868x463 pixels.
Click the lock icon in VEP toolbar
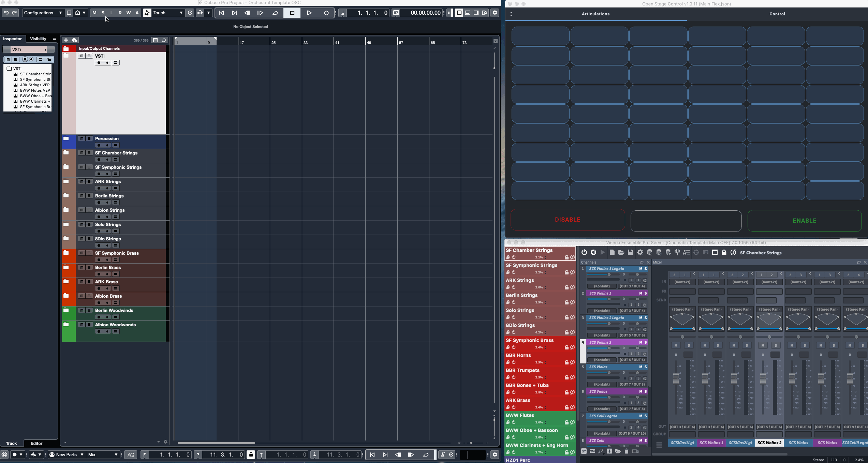[724, 253]
